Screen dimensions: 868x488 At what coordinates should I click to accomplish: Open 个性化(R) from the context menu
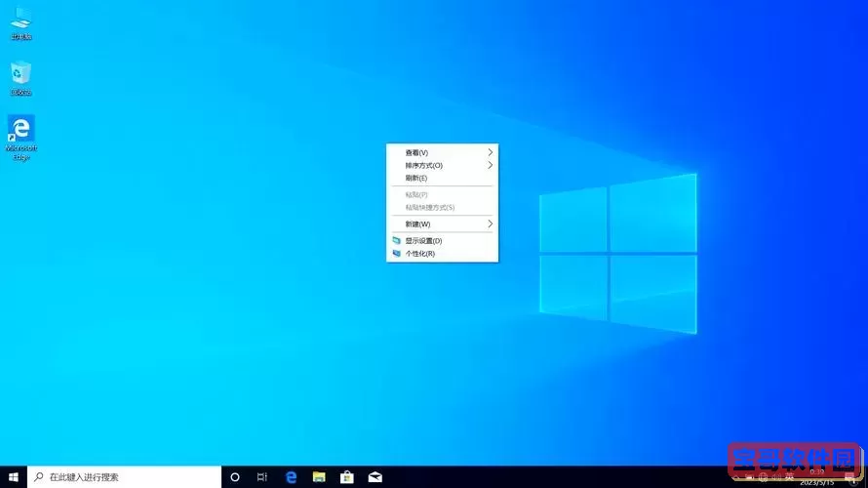(443, 253)
